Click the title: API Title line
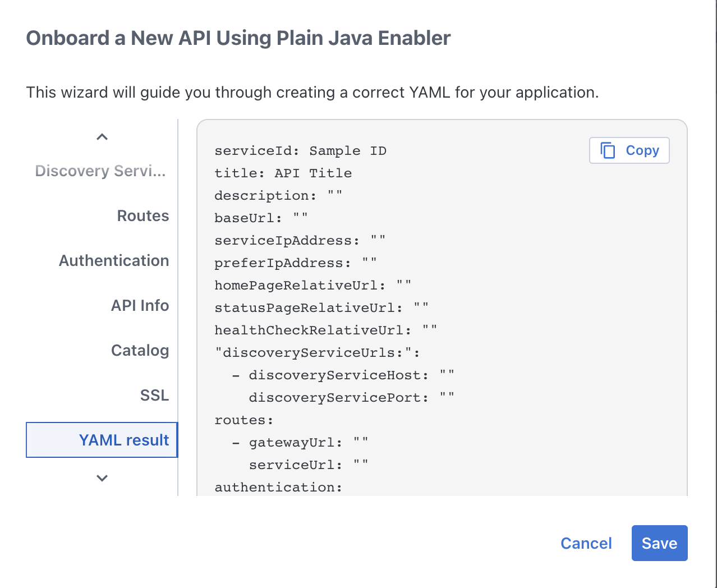This screenshot has width=717, height=588. click(283, 173)
